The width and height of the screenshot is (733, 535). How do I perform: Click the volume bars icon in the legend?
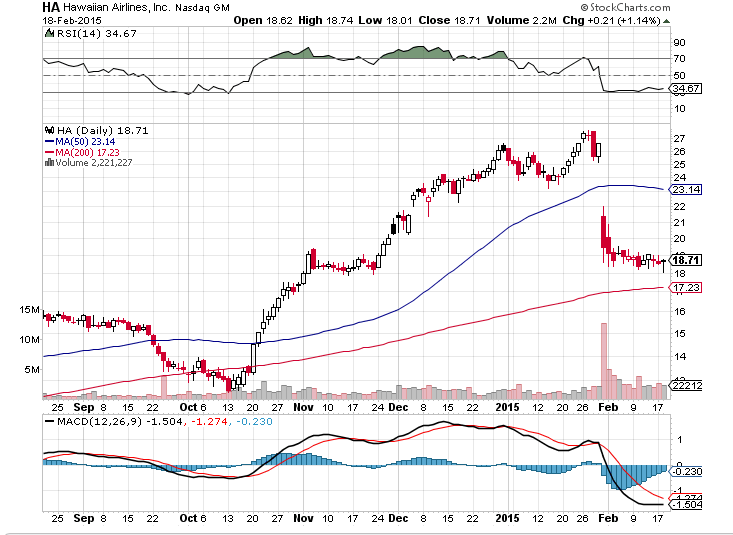tap(49, 163)
